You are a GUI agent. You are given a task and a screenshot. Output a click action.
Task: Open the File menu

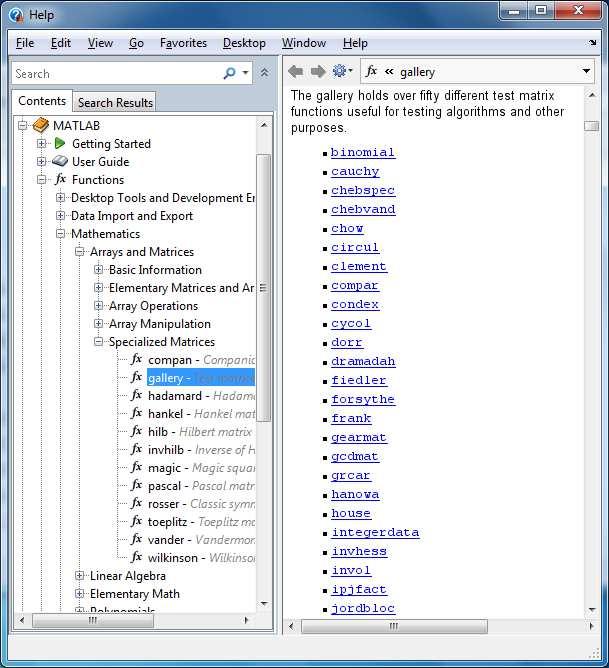click(x=25, y=43)
